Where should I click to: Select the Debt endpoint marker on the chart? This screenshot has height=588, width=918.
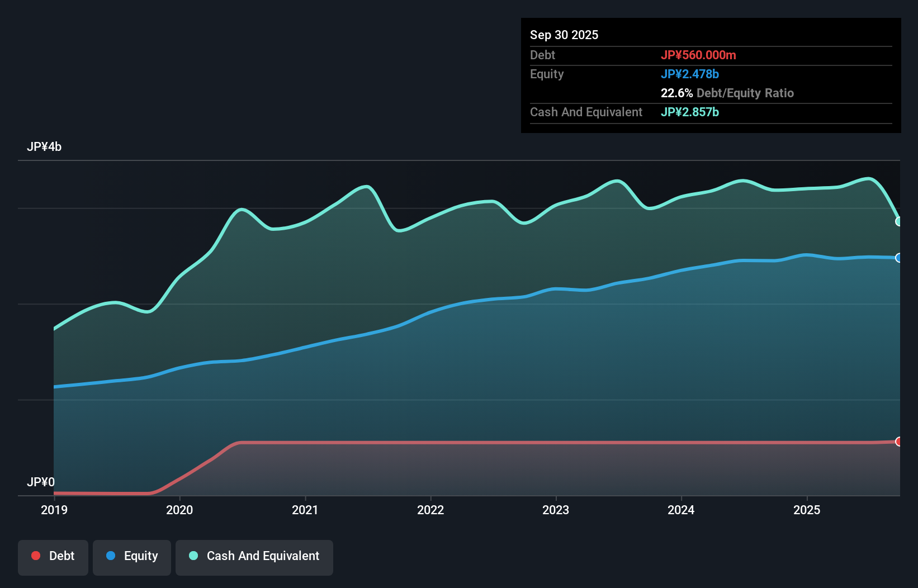click(898, 441)
